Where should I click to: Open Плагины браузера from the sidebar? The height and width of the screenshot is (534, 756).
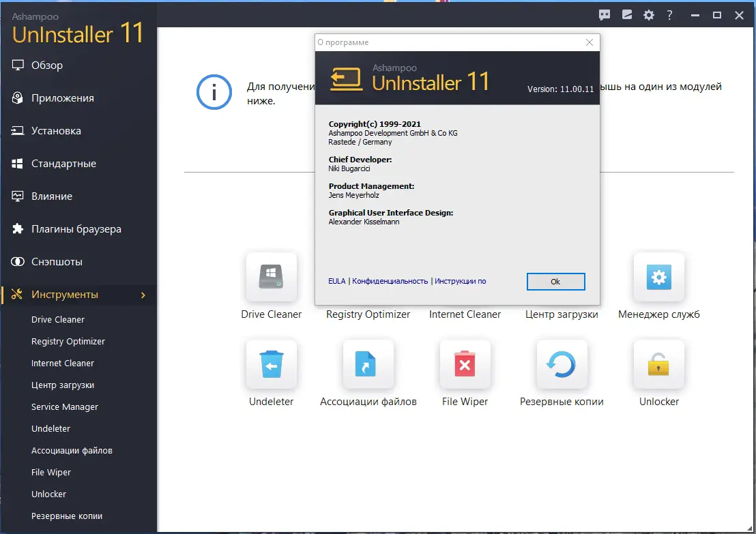click(x=67, y=229)
